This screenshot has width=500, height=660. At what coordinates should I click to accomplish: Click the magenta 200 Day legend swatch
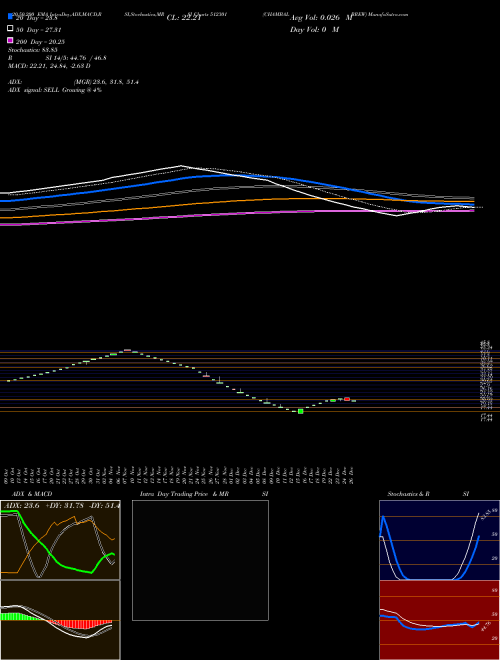(11, 40)
